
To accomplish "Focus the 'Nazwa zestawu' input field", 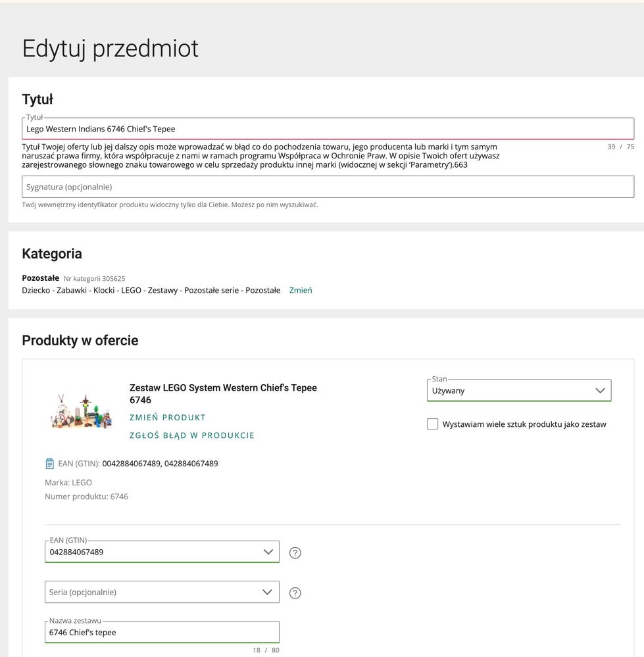I will point(162,633).
